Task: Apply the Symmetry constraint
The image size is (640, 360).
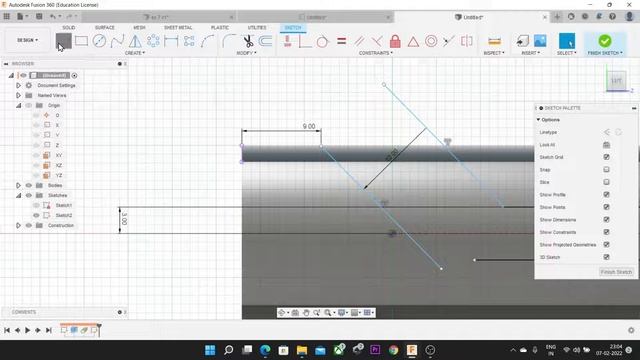Action: [x=467, y=41]
